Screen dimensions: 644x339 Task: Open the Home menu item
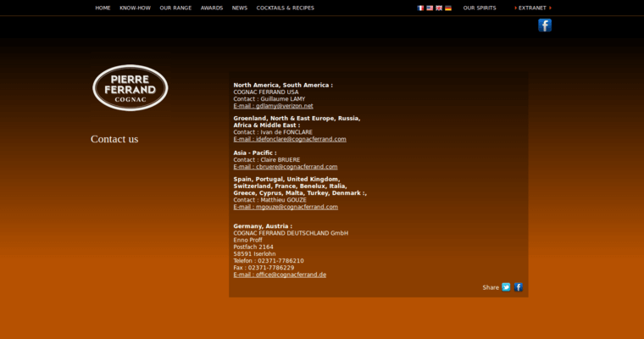click(103, 8)
